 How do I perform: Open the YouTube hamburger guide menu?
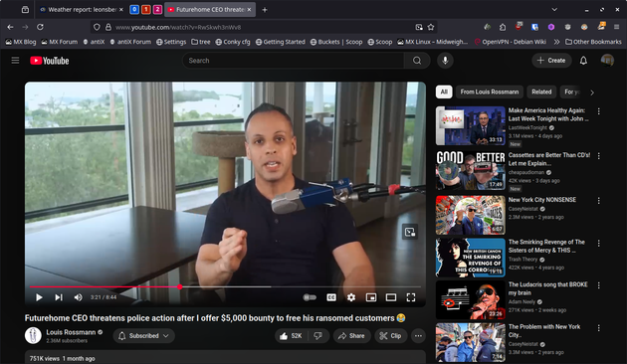pos(15,61)
